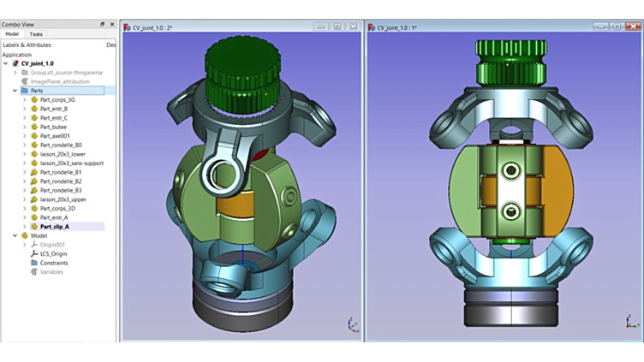Select the Model tab in Combo View
644x362 pixels.
click(12, 34)
